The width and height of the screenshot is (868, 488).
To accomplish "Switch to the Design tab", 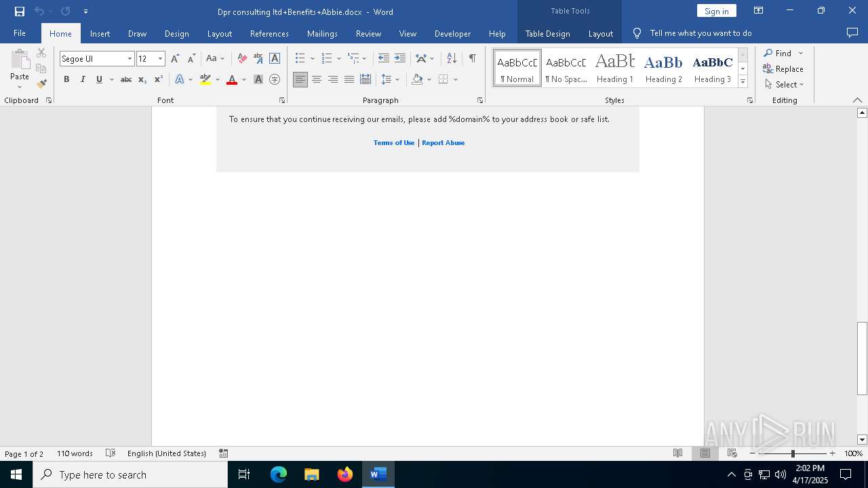I will point(176,33).
